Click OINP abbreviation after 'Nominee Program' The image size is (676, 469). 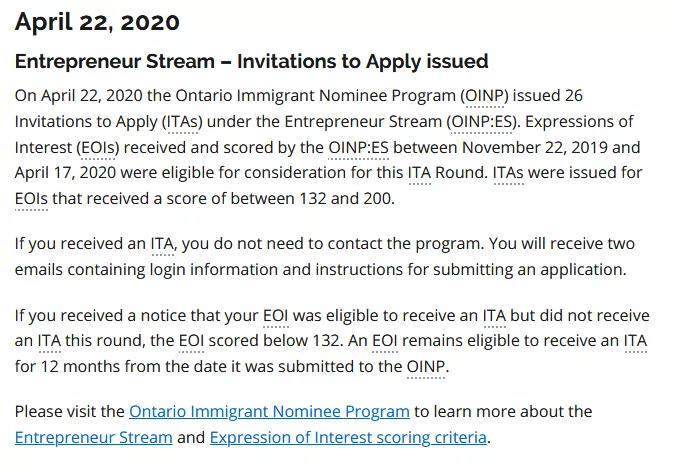[x=484, y=96]
